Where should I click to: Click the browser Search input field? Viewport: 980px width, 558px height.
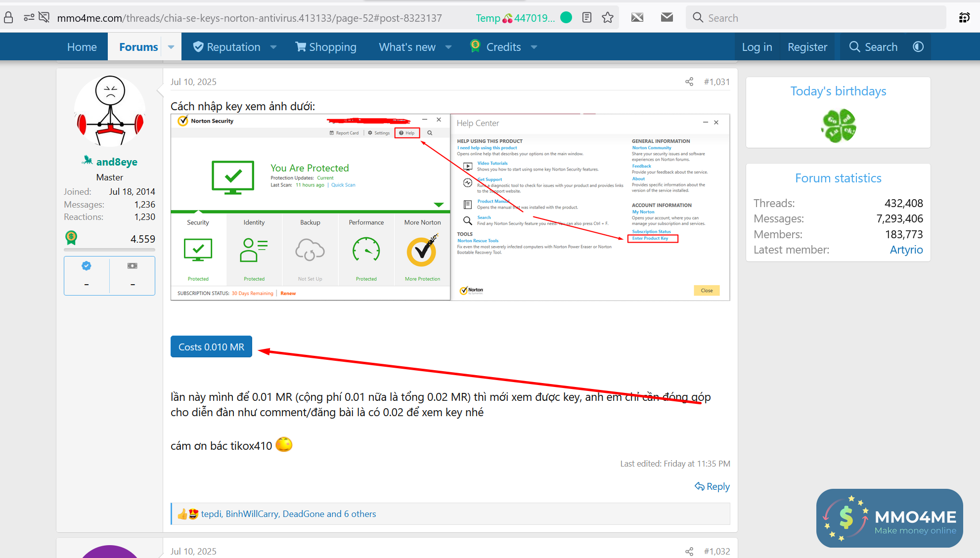point(816,18)
